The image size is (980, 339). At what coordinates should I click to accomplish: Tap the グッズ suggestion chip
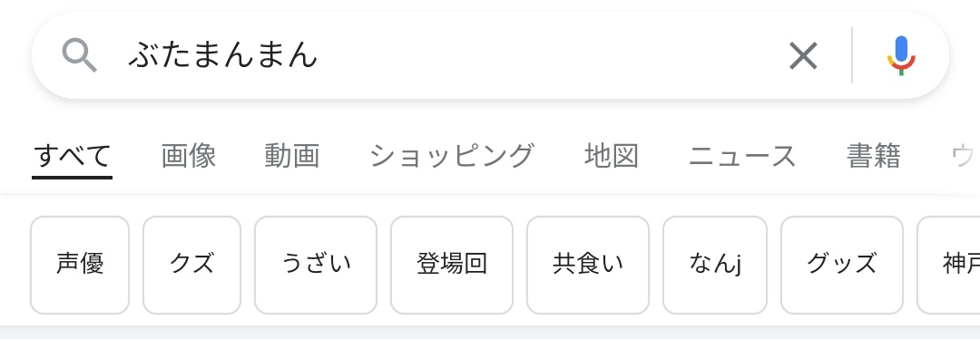842,265
